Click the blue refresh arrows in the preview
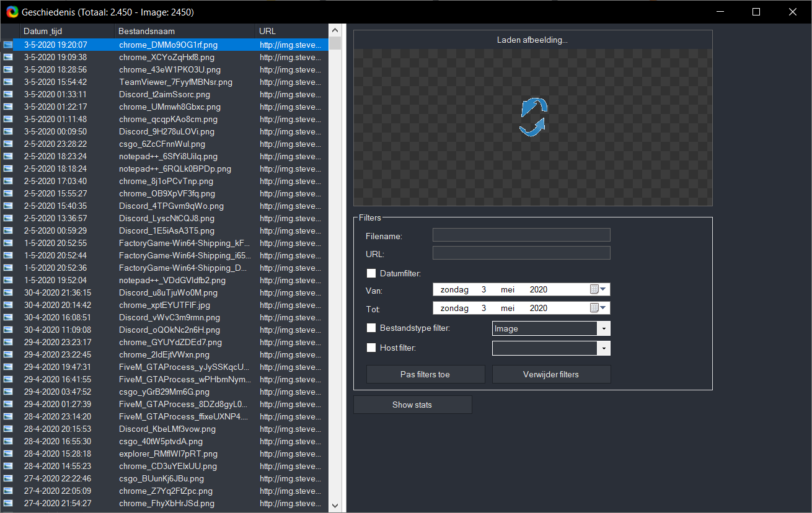 point(533,117)
